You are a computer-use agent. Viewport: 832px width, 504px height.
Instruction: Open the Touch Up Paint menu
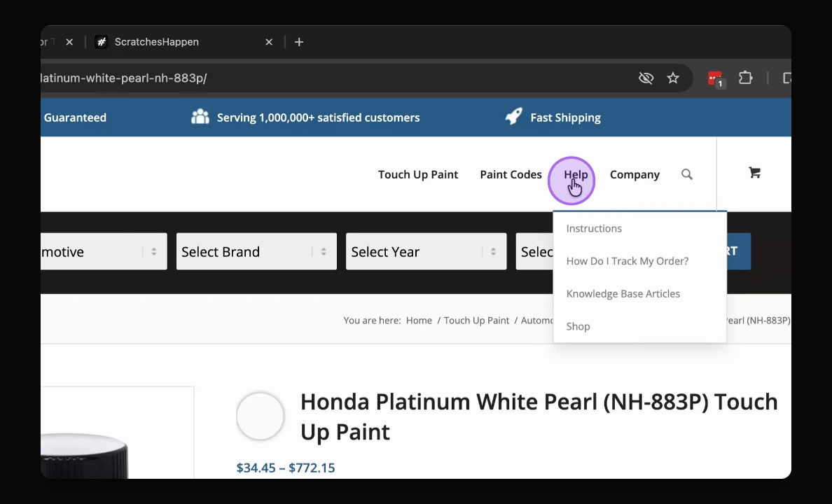(417, 174)
